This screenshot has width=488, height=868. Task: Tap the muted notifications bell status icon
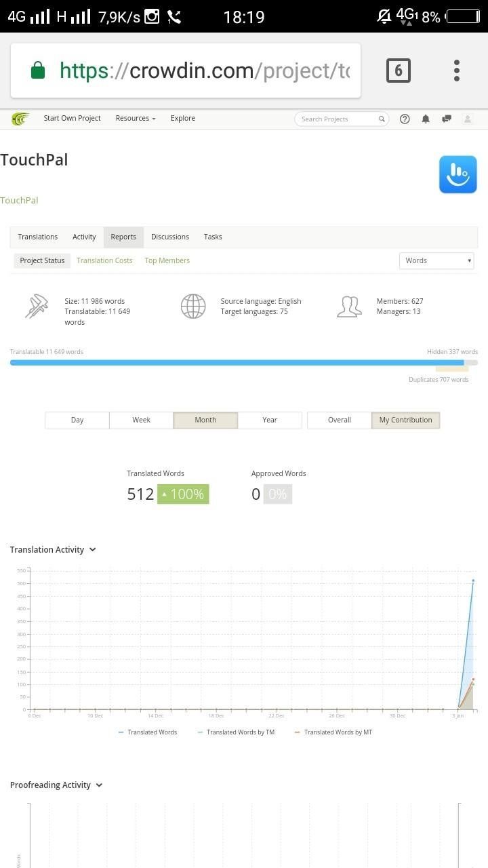384,16
